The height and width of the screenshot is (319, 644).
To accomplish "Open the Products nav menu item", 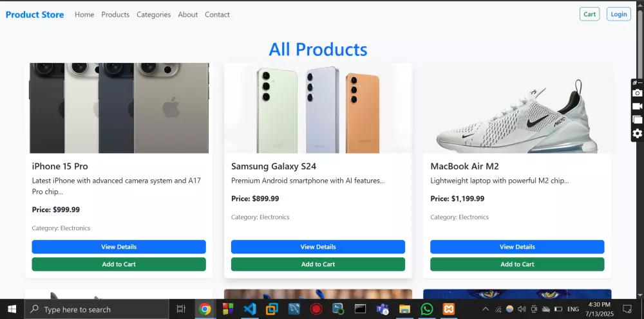I will tap(115, 15).
